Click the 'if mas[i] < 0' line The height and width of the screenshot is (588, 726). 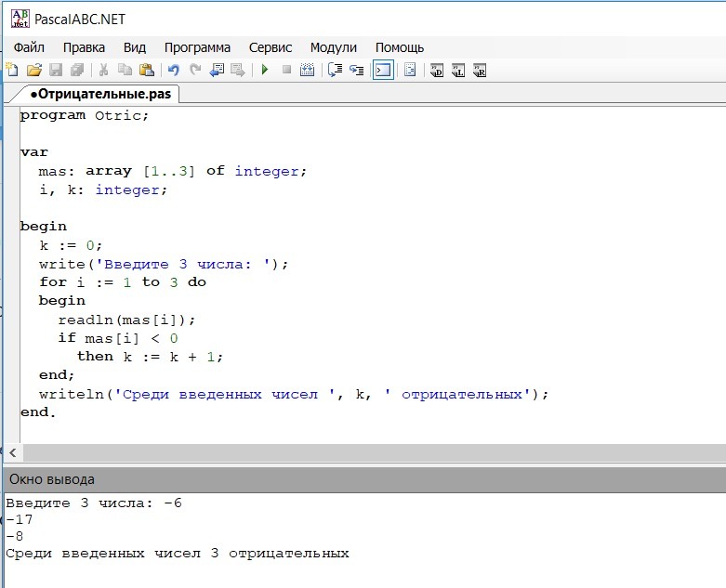coord(118,338)
